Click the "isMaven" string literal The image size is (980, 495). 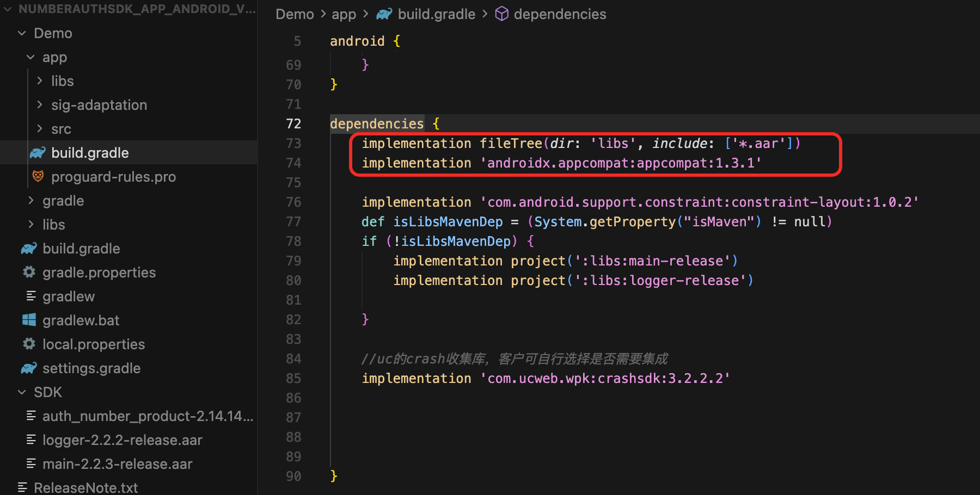point(719,222)
